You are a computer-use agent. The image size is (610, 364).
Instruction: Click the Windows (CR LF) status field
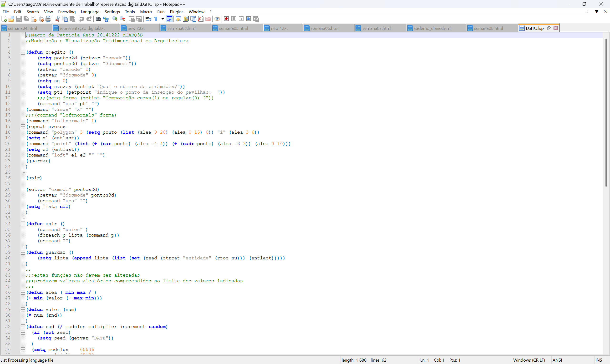529,360
